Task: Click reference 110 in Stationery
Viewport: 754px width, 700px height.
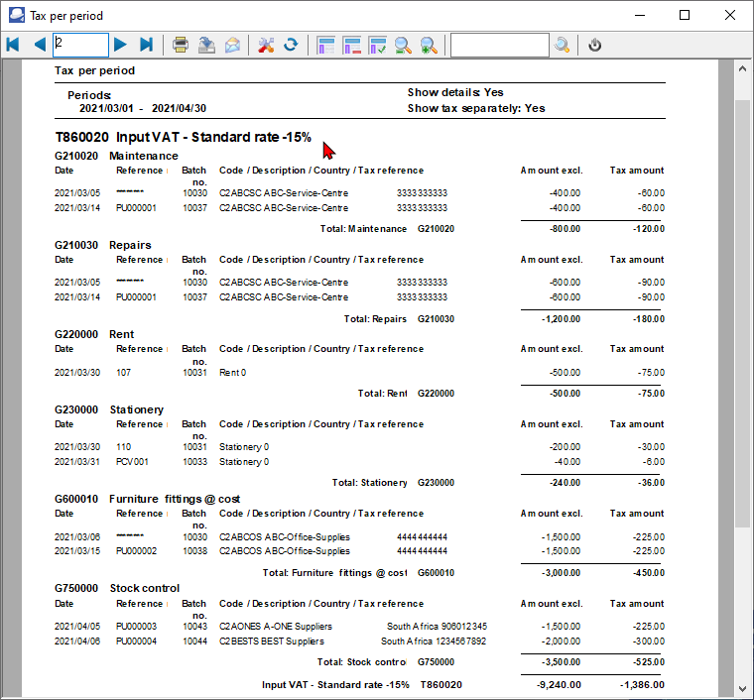Action: pos(124,447)
